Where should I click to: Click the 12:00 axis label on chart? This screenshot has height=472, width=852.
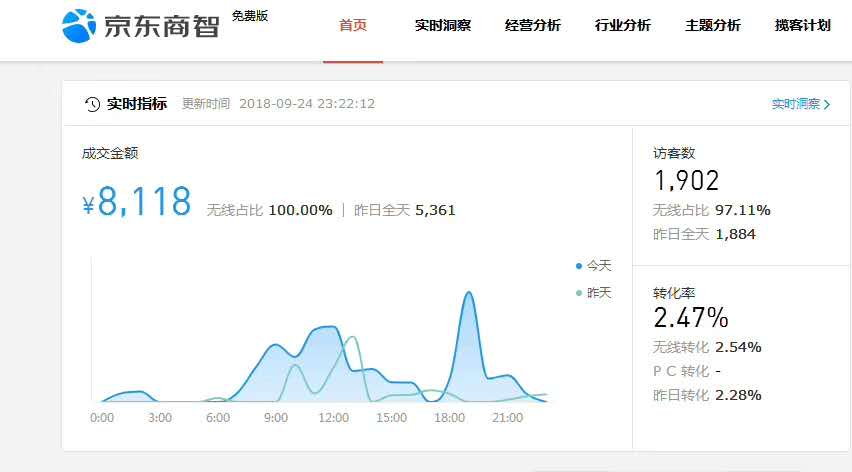click(x=334, y=418)
